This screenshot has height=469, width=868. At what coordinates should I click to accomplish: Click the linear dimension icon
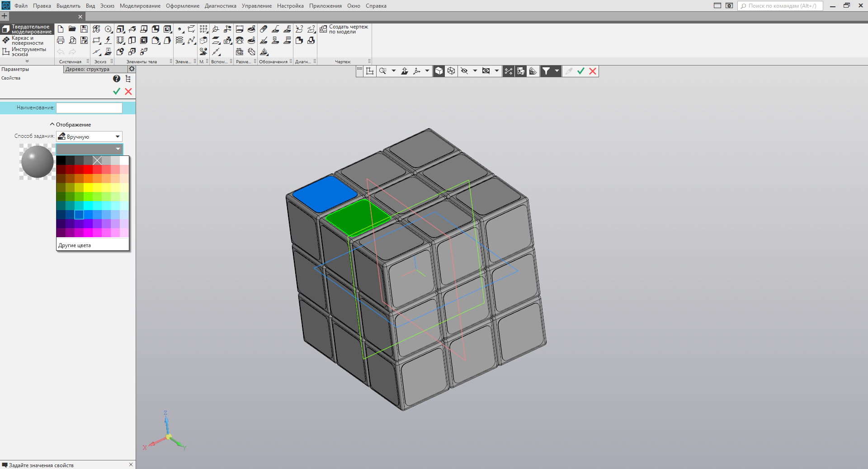(240, 29)
